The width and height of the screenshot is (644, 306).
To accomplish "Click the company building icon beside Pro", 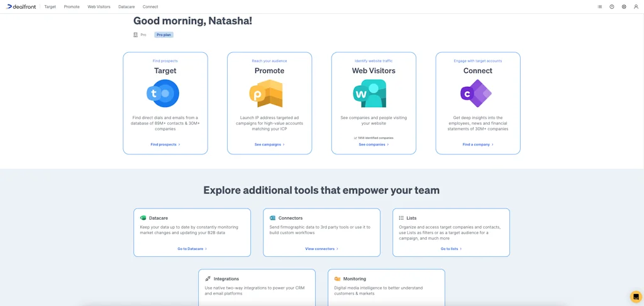I will [x=136, y=35].
